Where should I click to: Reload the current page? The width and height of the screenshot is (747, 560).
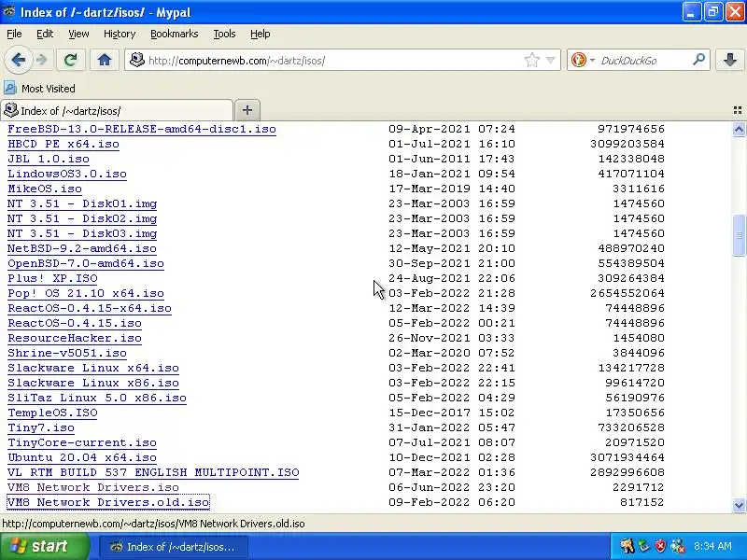tap(71, 60)
